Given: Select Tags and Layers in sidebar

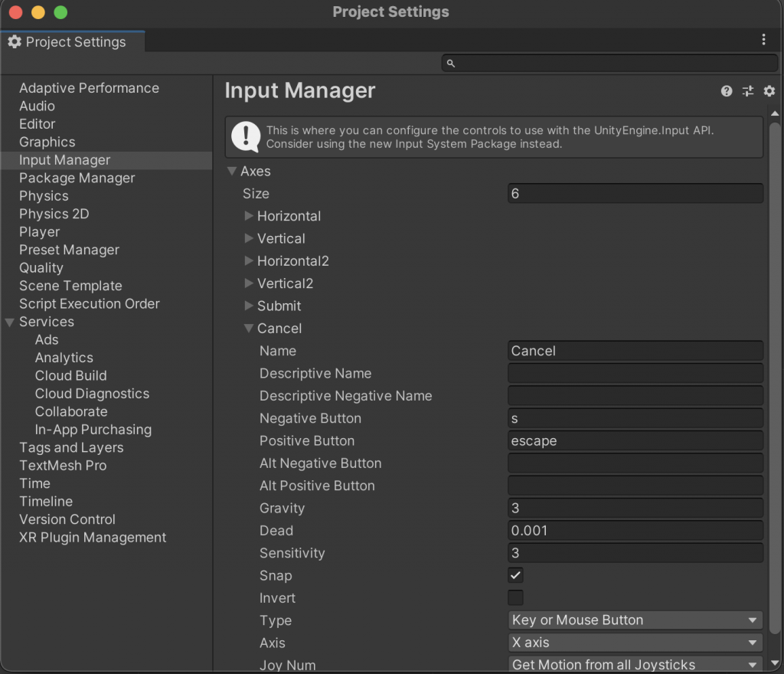Looking at the screenshot, I should 71,447.
